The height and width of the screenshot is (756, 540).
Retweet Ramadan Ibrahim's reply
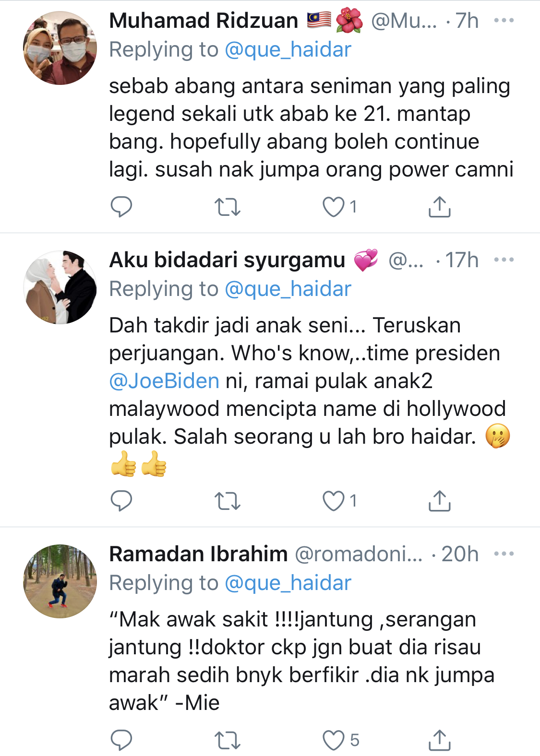(227, 740)
